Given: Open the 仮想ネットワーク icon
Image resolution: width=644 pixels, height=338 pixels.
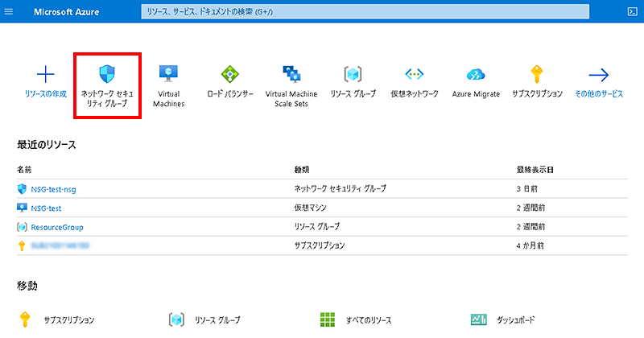Looking at the screenshot, I should point(415,74).
